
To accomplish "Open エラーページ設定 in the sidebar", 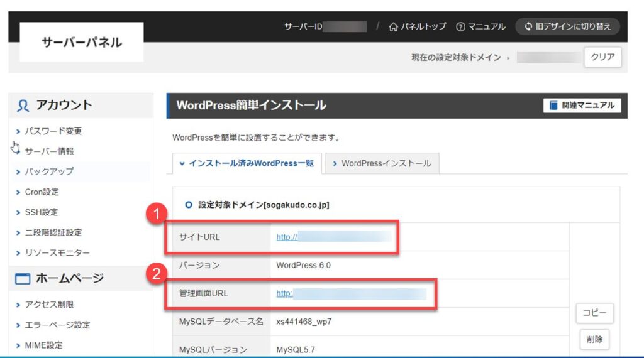I will (x=57, y=325).
